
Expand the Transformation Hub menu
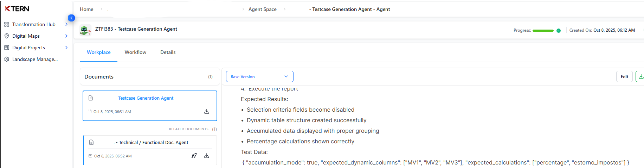tap(66, 24)
